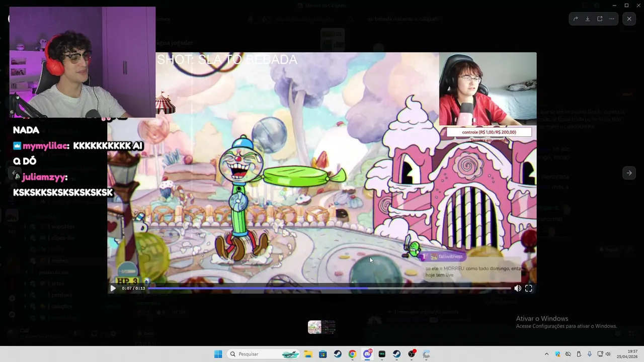Go to the previous media item arrow
644x362 pixels.
pos(15,173)
